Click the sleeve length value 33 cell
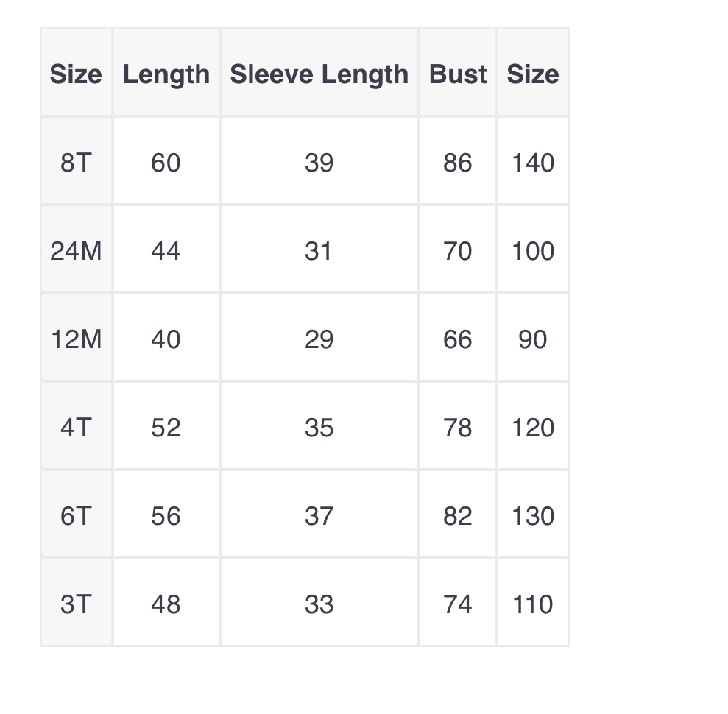 pyautogui.click(x=319, y=602)
